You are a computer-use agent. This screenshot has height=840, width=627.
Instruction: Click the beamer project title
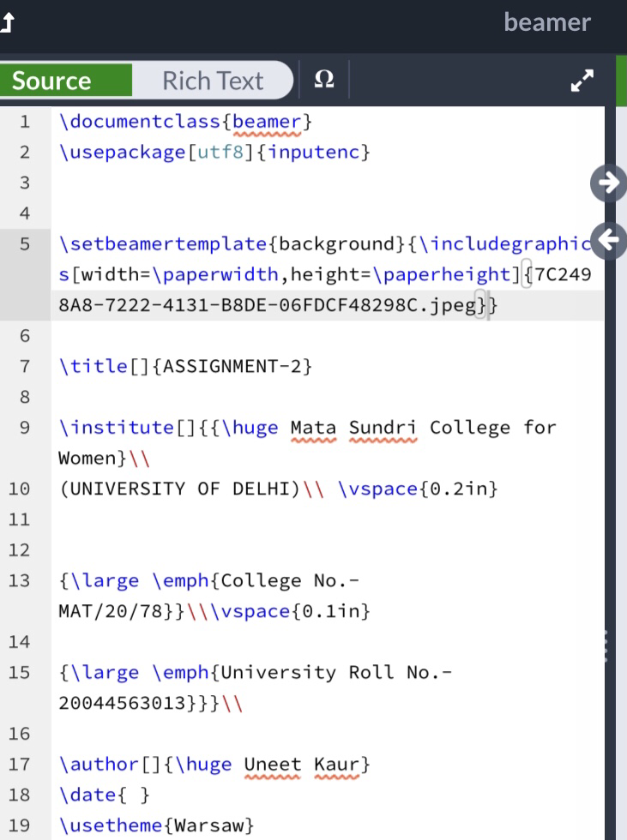pyautogui.click(x=546, y=22)
